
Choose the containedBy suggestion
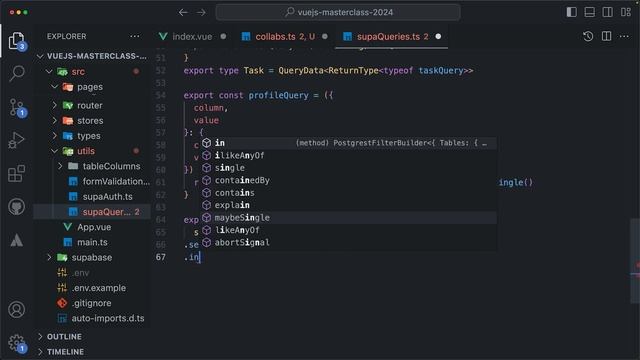tap(349, 180)
